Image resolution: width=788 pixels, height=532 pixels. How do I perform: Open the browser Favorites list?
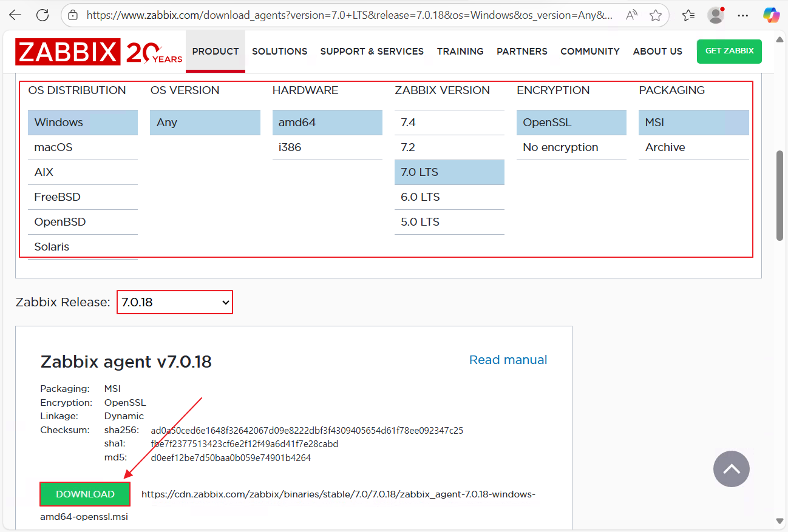[x=688, y=15]
